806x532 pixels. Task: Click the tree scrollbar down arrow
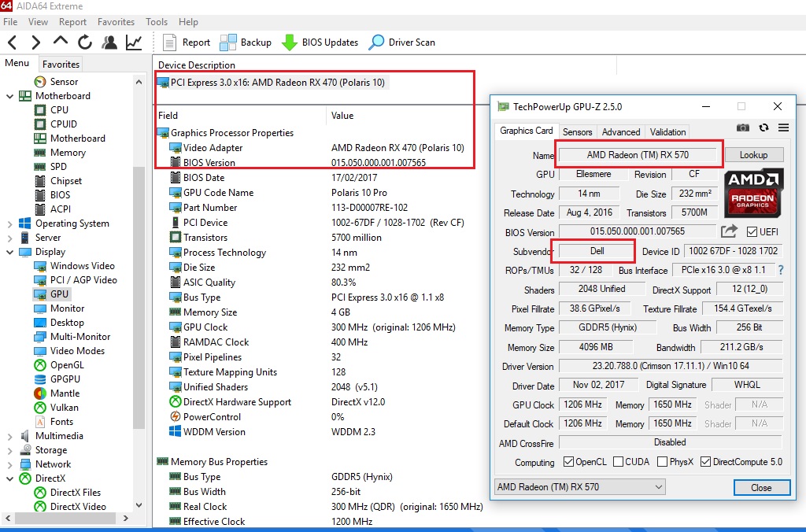[139, 505]
